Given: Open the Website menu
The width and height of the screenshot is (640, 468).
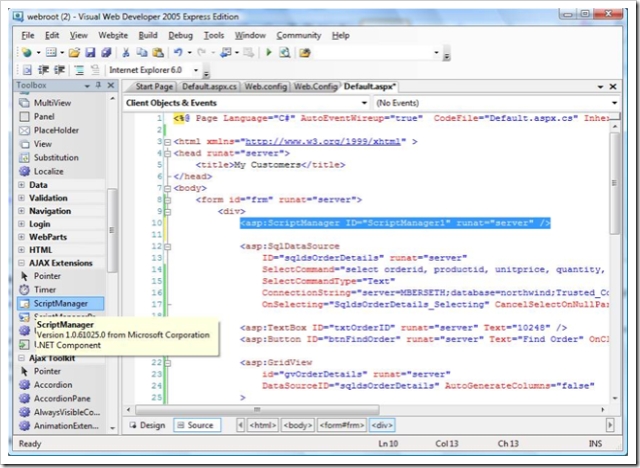Looking at the screenshot, I should coord(113,35).
